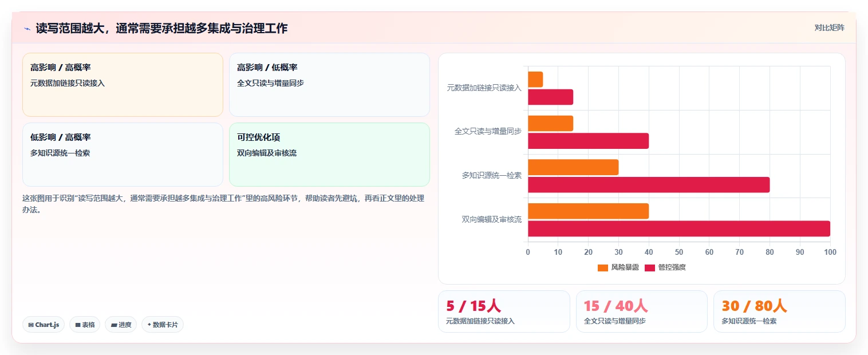
Task: Select the 高影响 / 高概率 card
Action: pyautogui.click(x=123, y=85)
